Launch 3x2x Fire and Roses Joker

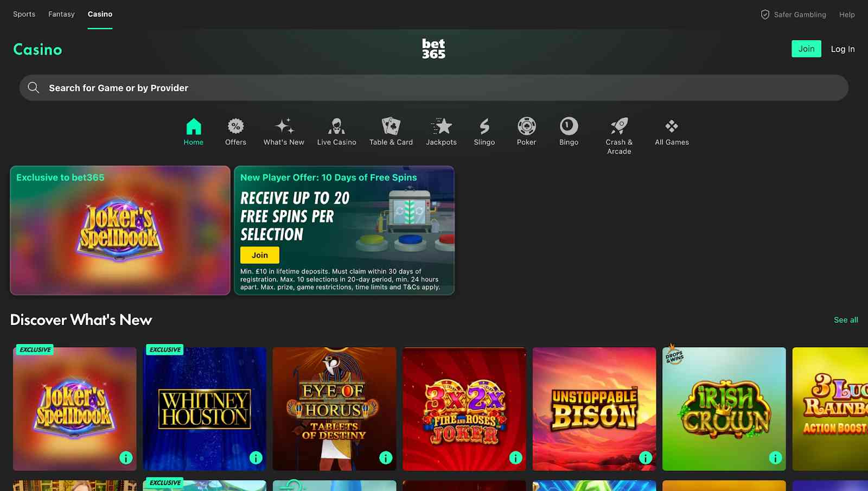pos(464,409)
